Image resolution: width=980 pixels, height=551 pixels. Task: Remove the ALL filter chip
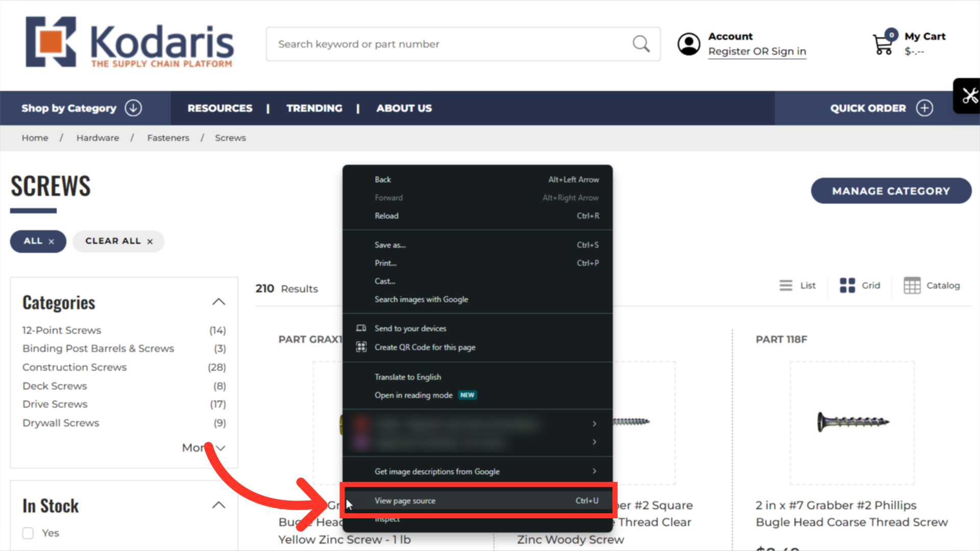tap(51, 242)
